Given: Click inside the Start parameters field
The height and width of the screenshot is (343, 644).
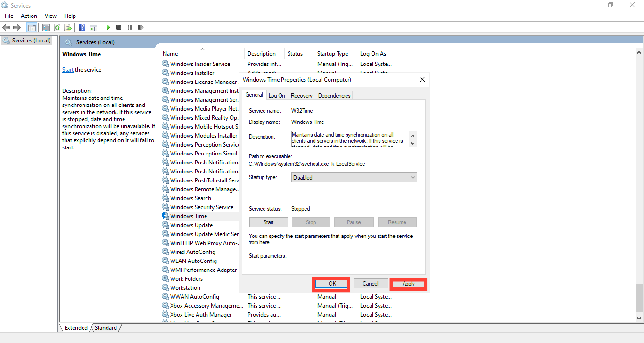Looking at the screenshot, I should pos(358,256).
